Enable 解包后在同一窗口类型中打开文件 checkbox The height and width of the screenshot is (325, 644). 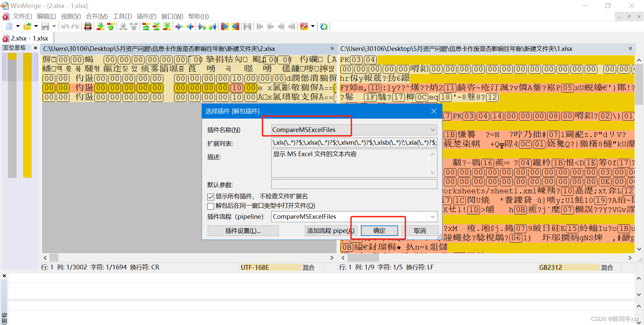[x=211, y=206]
